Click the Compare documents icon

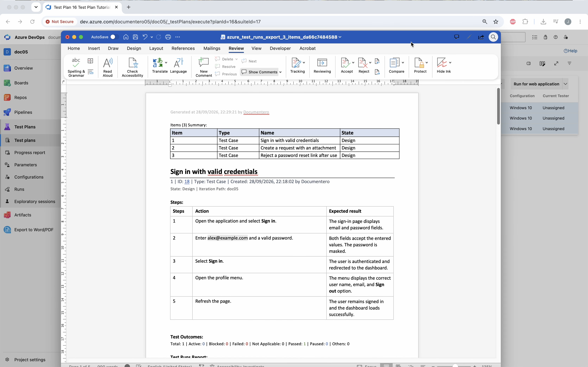(395, 63)
